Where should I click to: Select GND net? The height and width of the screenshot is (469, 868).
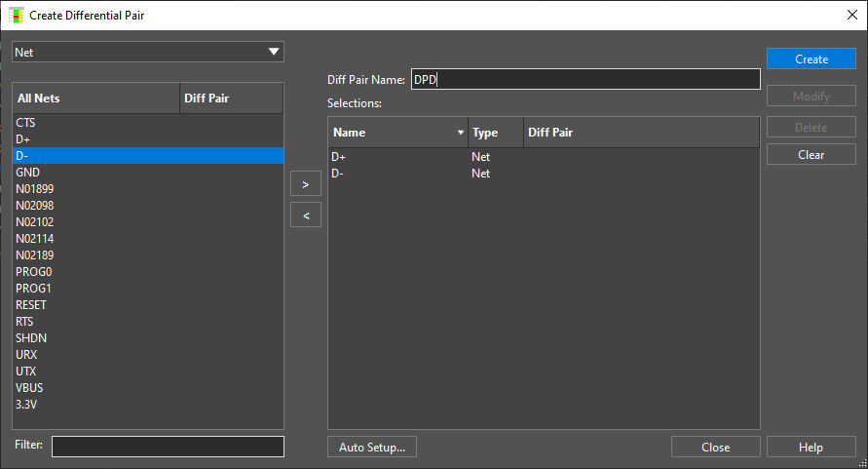(x=148, y=173)
